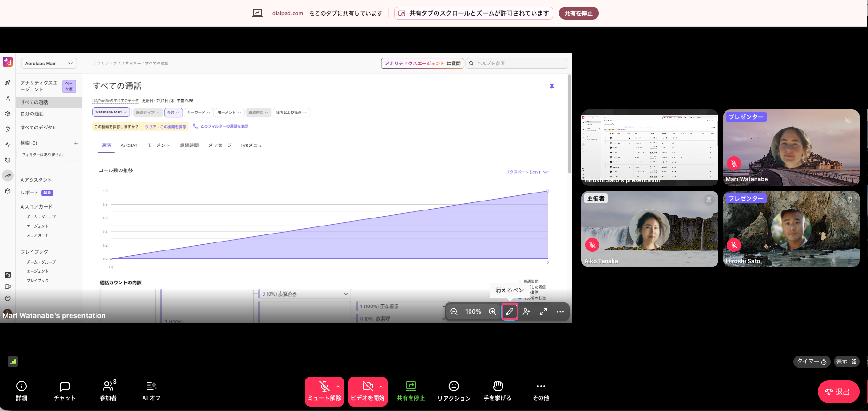
Task: Switch to the IVRメニュー tab
Action: click(254, 145)
